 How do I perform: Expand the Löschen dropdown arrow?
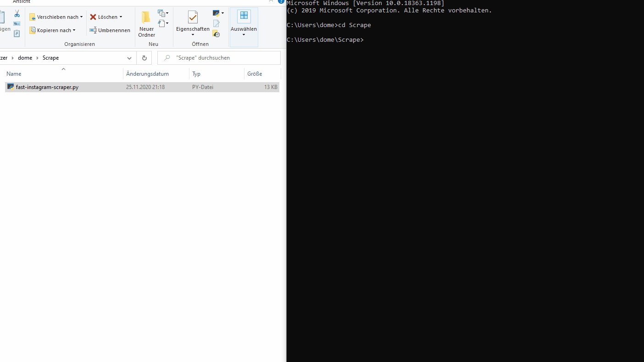tap(121, 17)
